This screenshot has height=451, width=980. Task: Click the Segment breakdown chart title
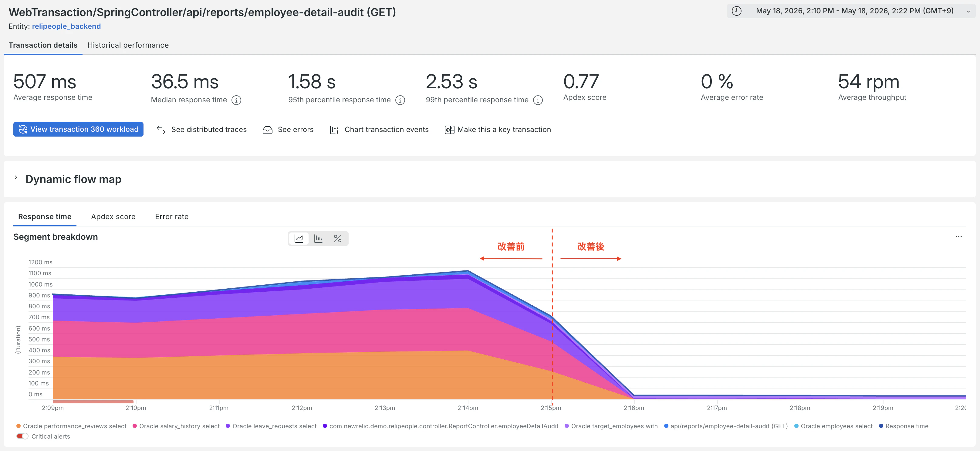(56, 237)
